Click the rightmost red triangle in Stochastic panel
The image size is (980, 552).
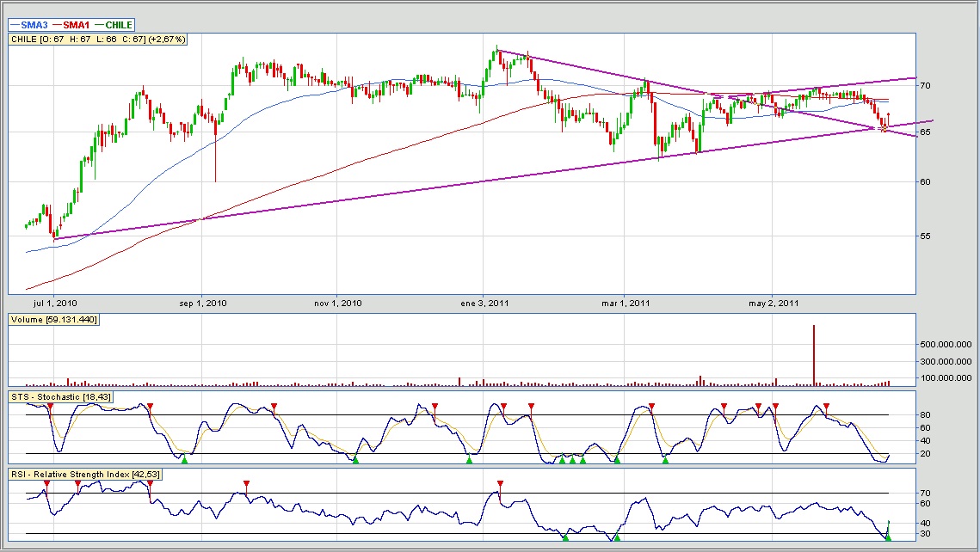(x=826, y=405)
